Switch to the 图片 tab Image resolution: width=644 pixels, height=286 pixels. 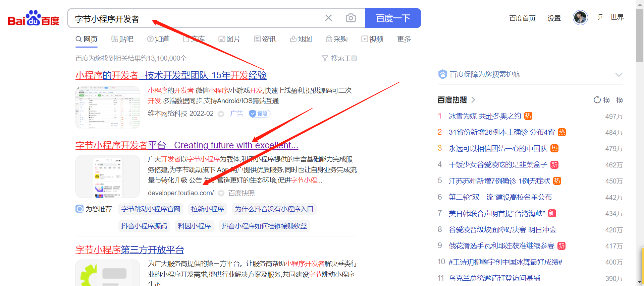229,39
